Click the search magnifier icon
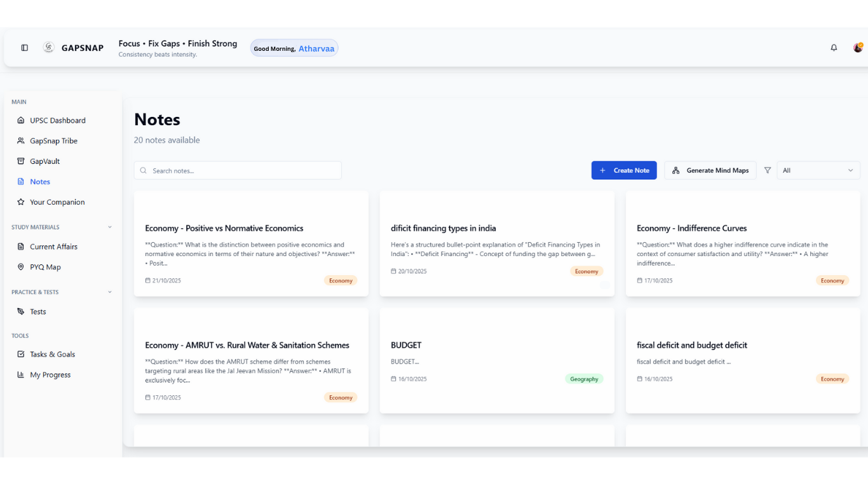The height and width of the screenshot is (488, 868). tap(144, 171)
